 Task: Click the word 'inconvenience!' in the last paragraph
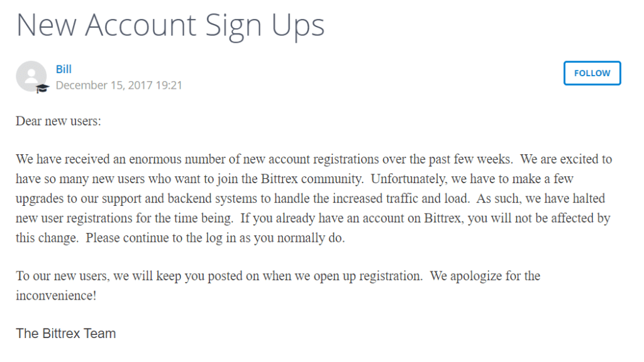(55, 295)
